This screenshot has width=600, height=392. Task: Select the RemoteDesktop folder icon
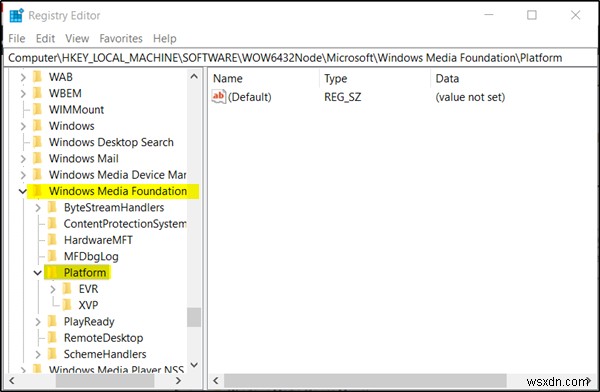[x=52, y=337]
